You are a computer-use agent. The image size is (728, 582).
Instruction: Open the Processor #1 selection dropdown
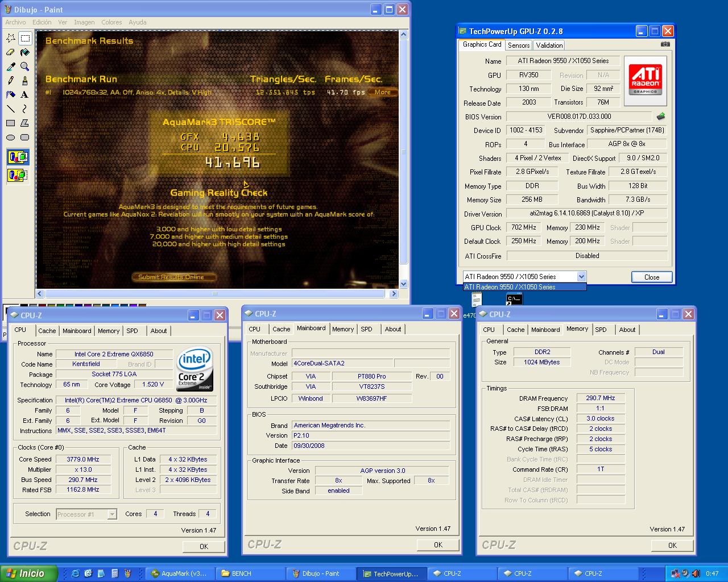pos(112,514)
